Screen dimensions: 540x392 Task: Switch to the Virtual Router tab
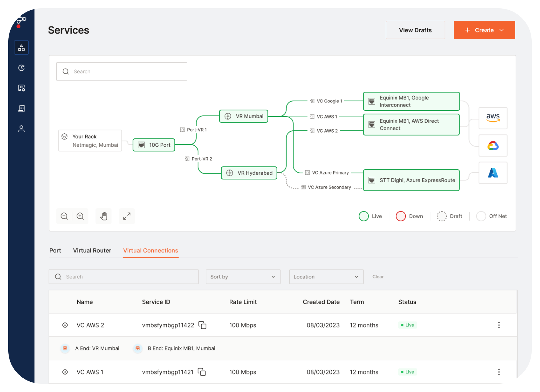[92, 250]
